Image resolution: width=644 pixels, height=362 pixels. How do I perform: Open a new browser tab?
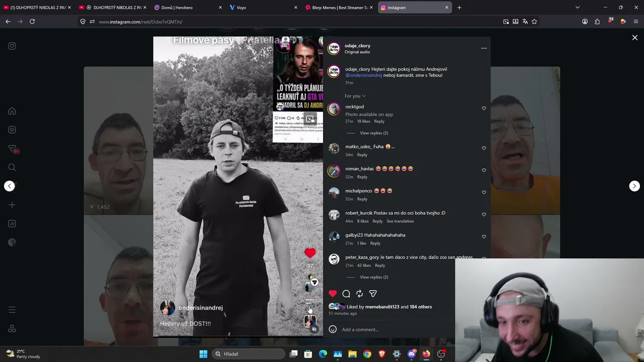459,8
